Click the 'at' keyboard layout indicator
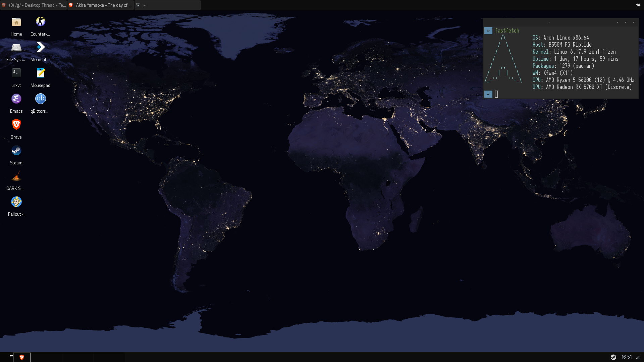Viewport: 644px width, 362px height. pos(638,358)
